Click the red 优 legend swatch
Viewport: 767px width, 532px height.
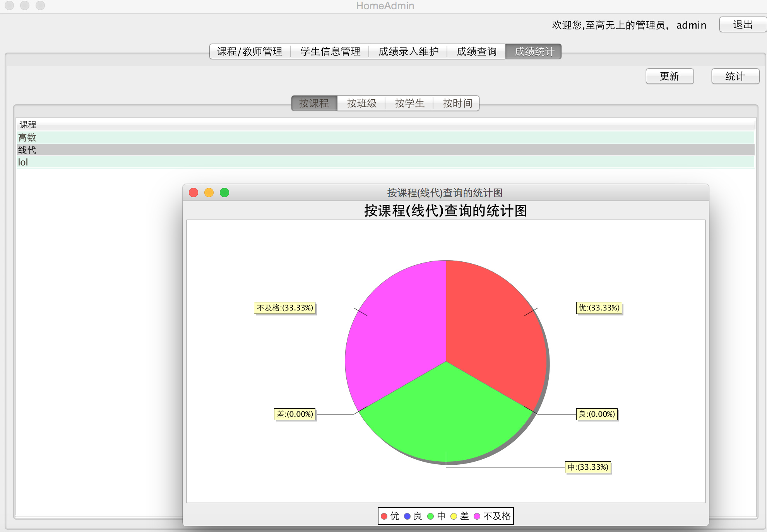point(384,516)
